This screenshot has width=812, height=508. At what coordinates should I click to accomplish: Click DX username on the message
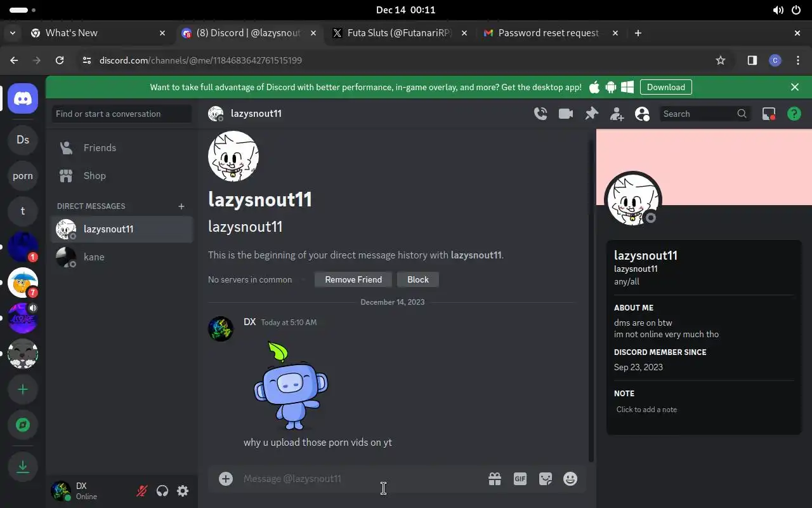click(249, 322)
